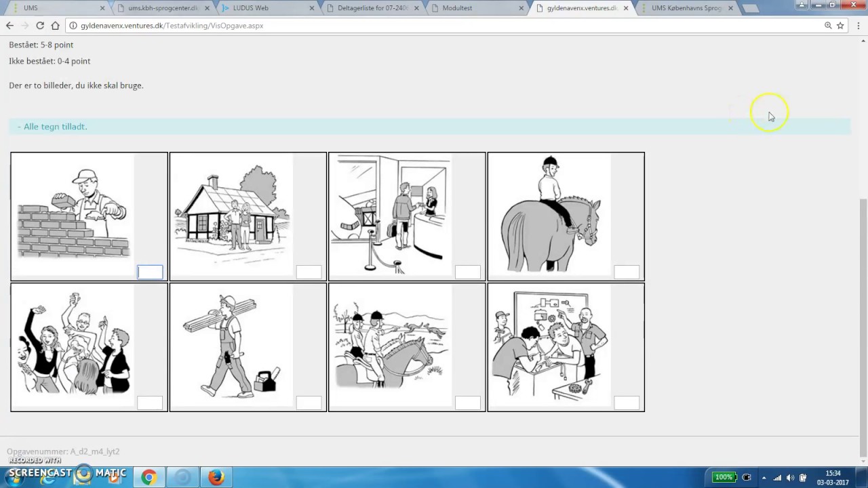This screenshot has width=868, height=488.
Task: Switch to the LUDUS Web tab
Action: (x=267, y=8)
